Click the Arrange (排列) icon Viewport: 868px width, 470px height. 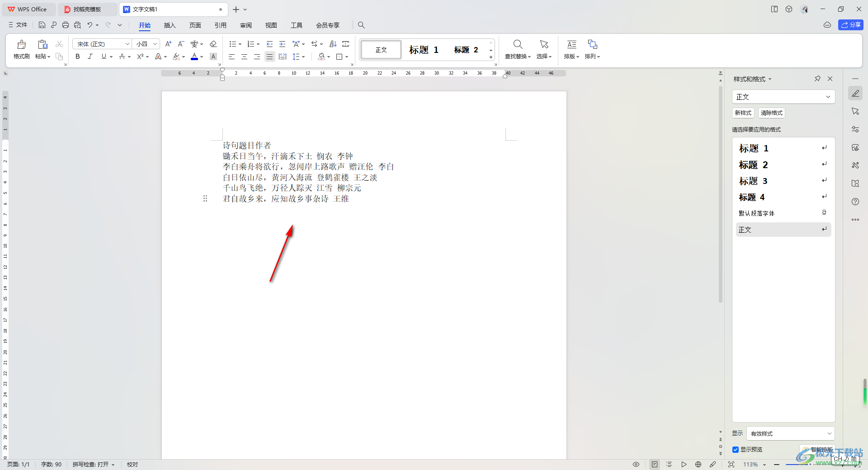(592, 44)
